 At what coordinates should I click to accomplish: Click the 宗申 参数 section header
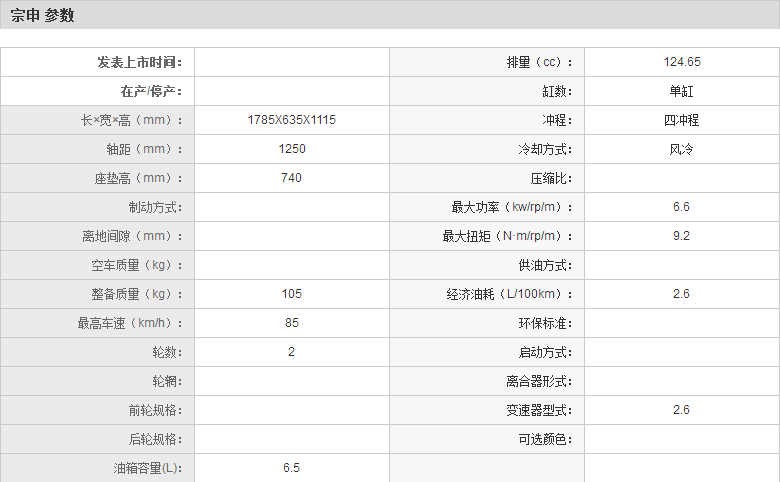(43, 16)
